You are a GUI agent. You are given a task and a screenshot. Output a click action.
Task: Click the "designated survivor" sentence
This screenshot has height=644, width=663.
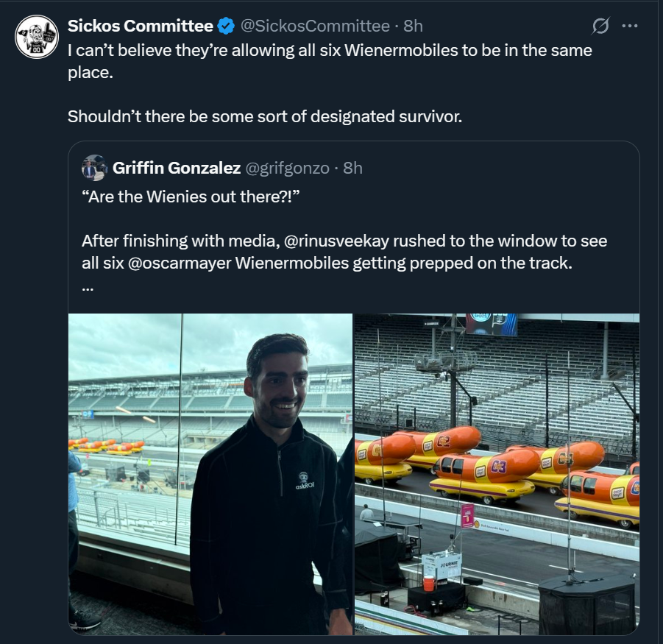265,116
